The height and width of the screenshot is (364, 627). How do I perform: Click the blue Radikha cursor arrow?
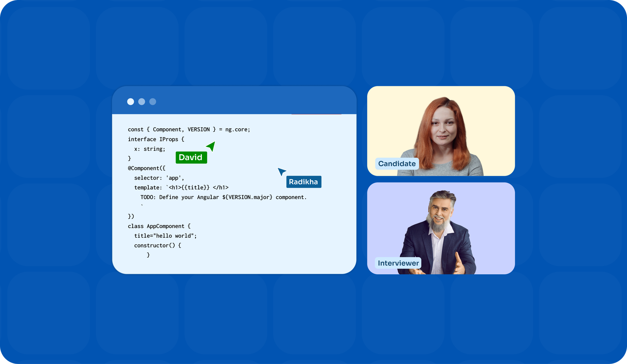pos(282,171)
